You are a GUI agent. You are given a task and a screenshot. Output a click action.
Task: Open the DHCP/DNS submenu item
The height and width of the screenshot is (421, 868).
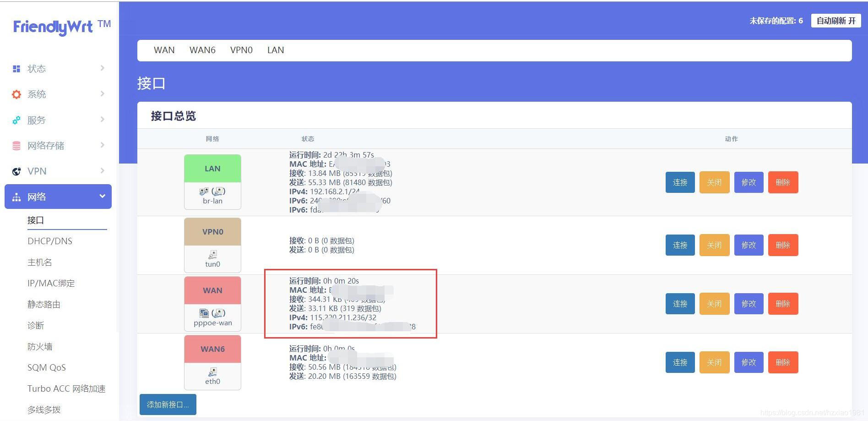coord(50,241)
